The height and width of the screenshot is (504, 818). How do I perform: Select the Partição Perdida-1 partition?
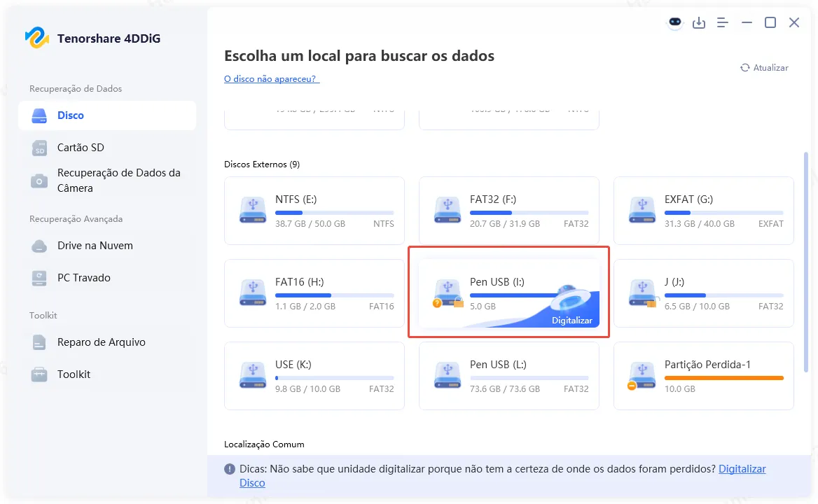pos(703,376)
